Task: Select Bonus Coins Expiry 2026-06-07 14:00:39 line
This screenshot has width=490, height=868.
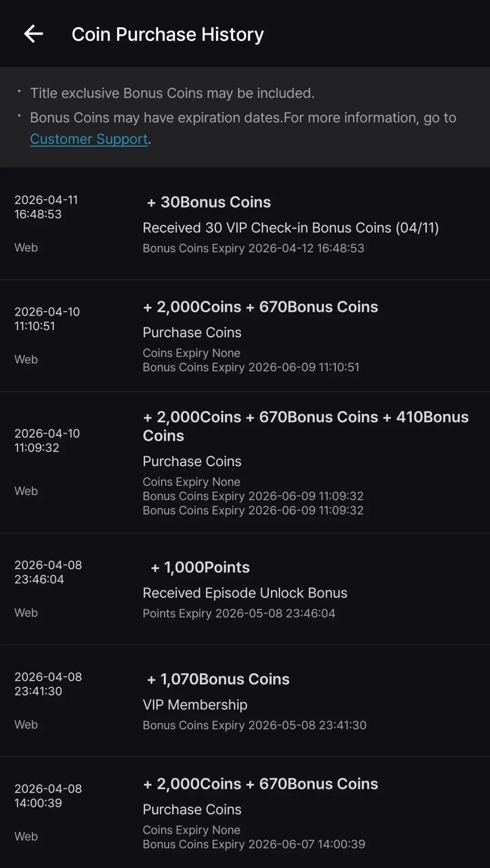Action: pos(254,844)
